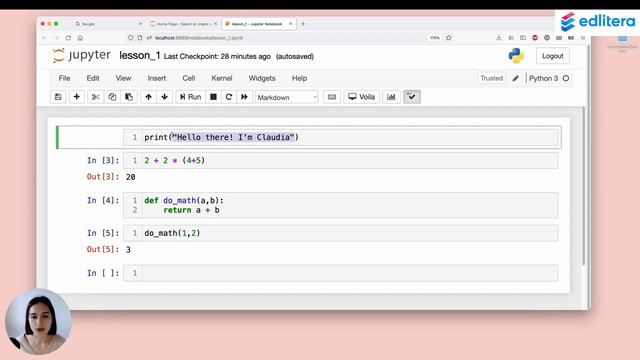Screen dimensions: 640x360
Task: Click the bar chart toolbar icon
Action: [391, 97]
